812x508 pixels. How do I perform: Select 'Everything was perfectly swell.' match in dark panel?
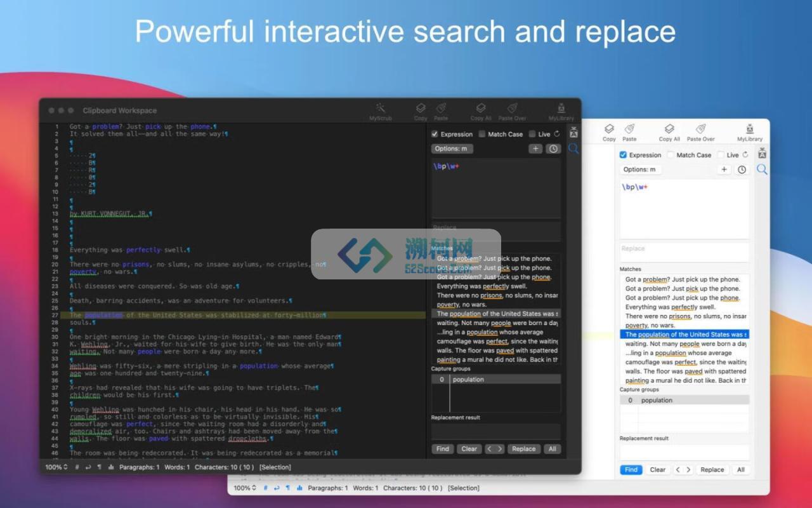(x=496, y=286)
